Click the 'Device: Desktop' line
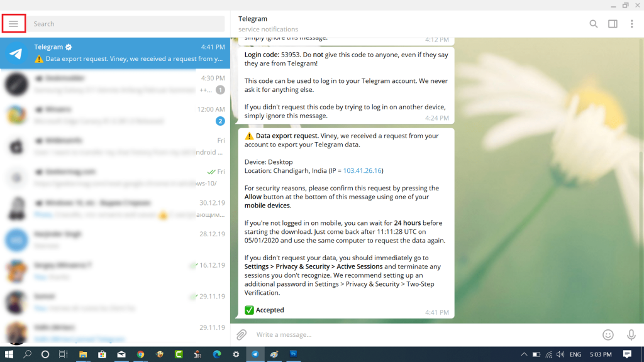Image resolution: width=644 pixels, height=362 pixels. [x=269, y=162]
